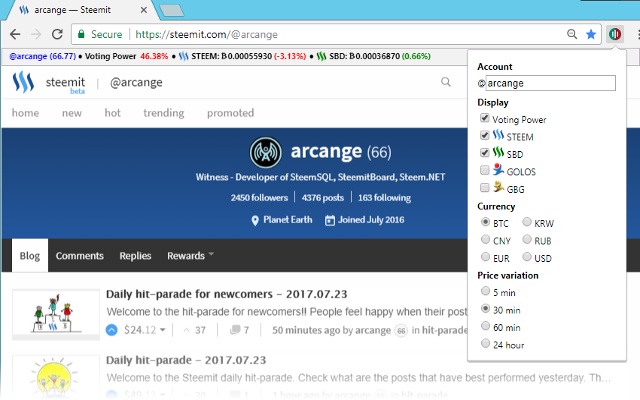Open the podium thumbnail of newcomers post
This screenshot has height=400, width=640.
click(56, 313)
